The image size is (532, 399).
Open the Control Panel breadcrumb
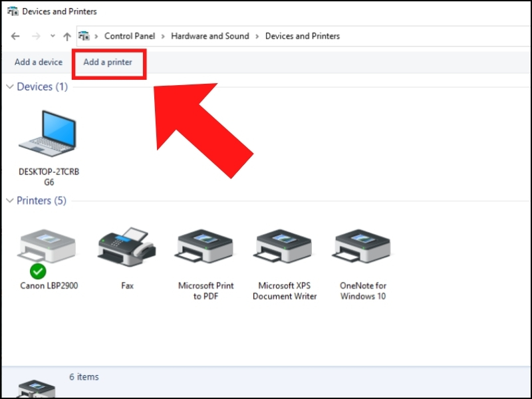point(130,36)
